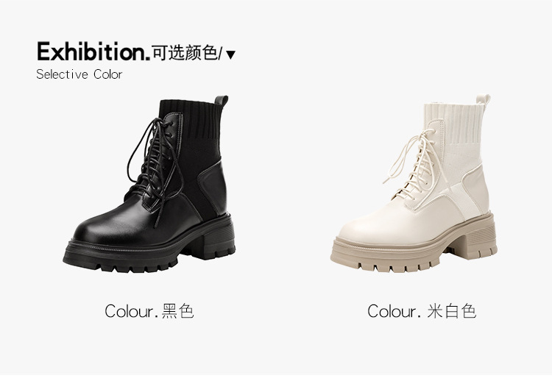The image size is (552, 392).
Task: Click the 米白色 characters under white boot
Action: point(452,311)
